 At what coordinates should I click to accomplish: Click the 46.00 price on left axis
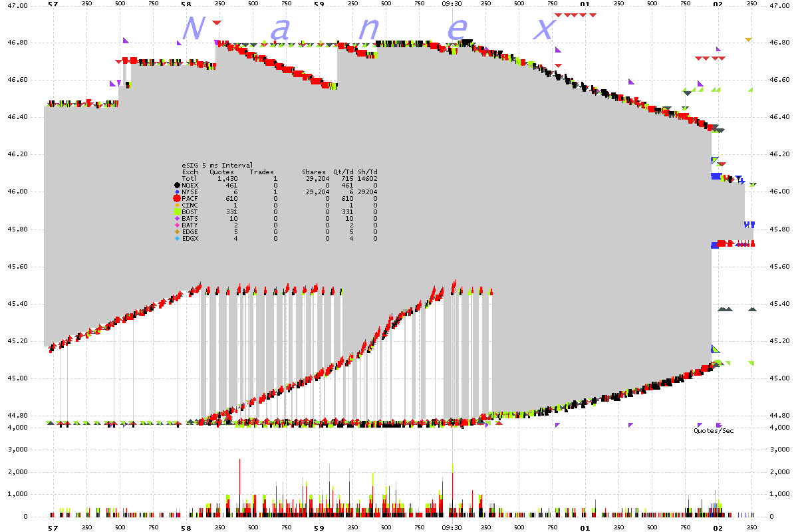(x=17, y=192)
